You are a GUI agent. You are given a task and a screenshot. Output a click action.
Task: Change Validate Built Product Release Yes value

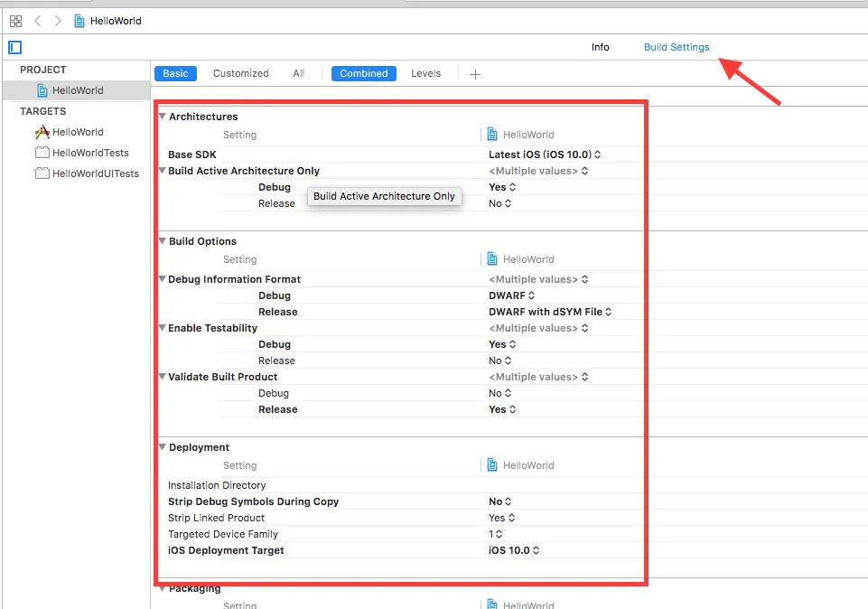click(501, 409)
